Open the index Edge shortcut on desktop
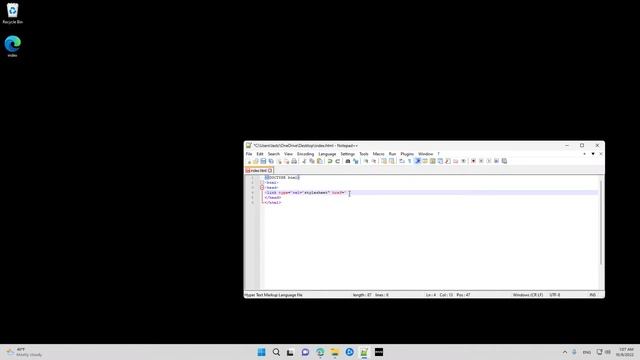Viewport: 640px width, 360px height. pos(13,46)
